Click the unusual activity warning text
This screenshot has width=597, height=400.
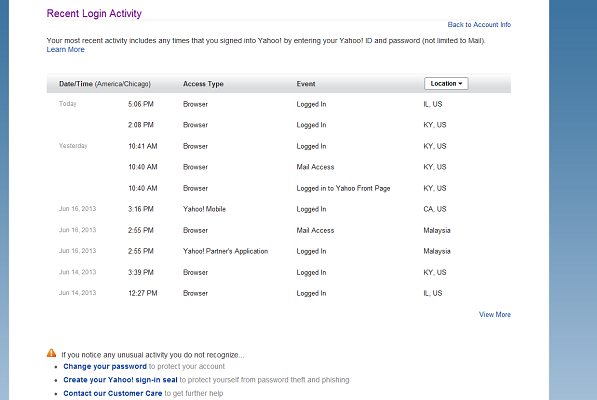[x=153, y=355]
